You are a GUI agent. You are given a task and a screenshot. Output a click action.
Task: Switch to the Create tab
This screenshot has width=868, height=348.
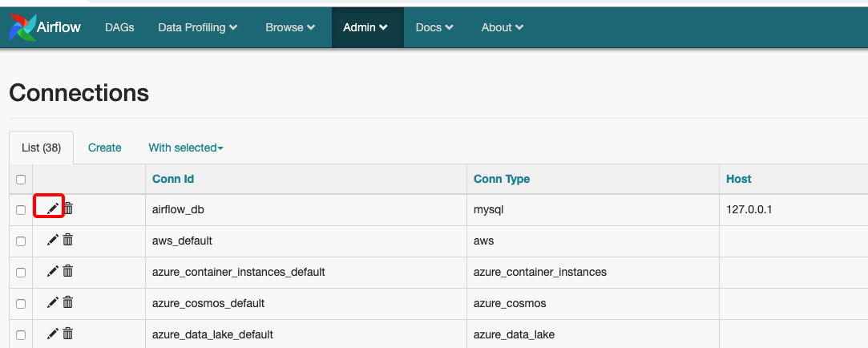105,148
